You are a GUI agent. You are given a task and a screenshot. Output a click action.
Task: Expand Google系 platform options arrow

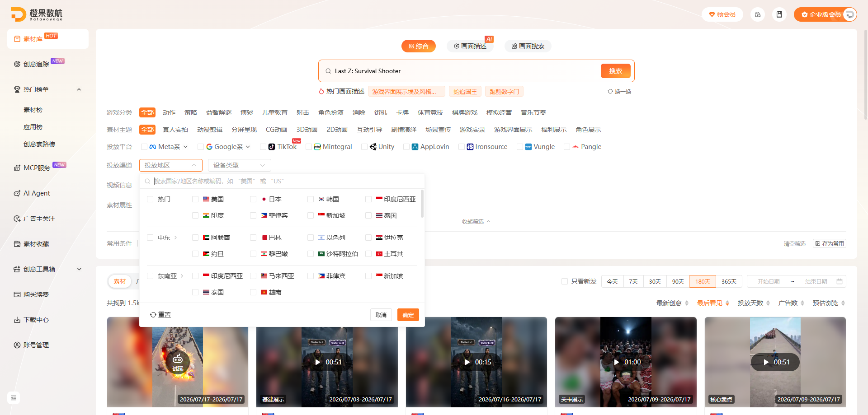click(x=248, y=147)
